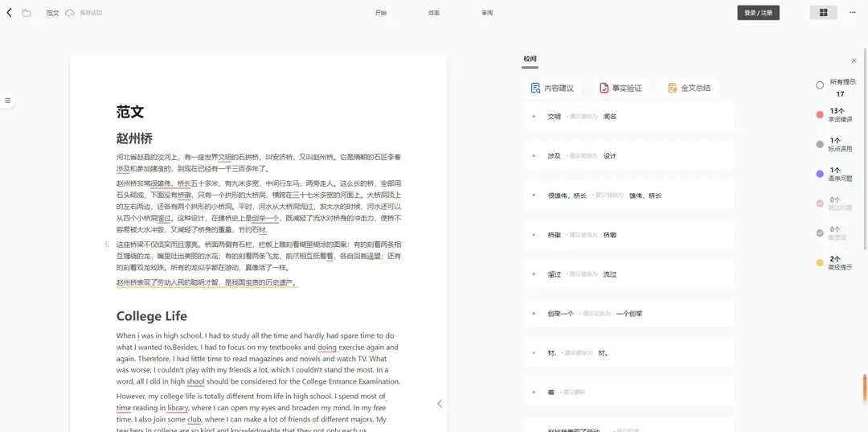Filter by 高级提示 yellow category
868x432 pixels.
click(x=820, y=262)
